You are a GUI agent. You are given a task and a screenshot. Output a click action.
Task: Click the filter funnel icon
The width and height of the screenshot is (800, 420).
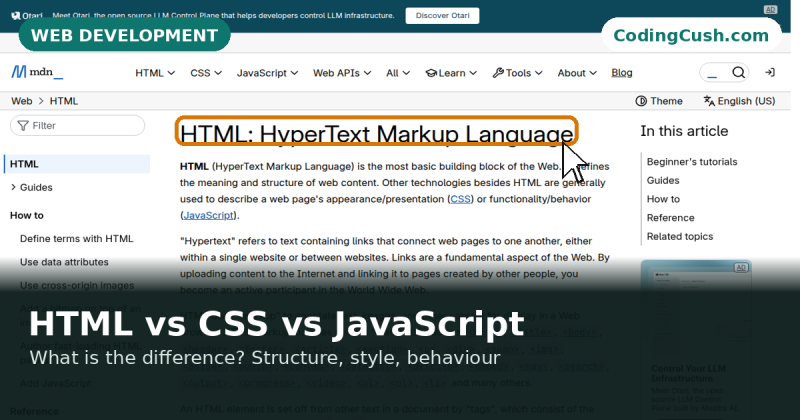click(23, 126)
